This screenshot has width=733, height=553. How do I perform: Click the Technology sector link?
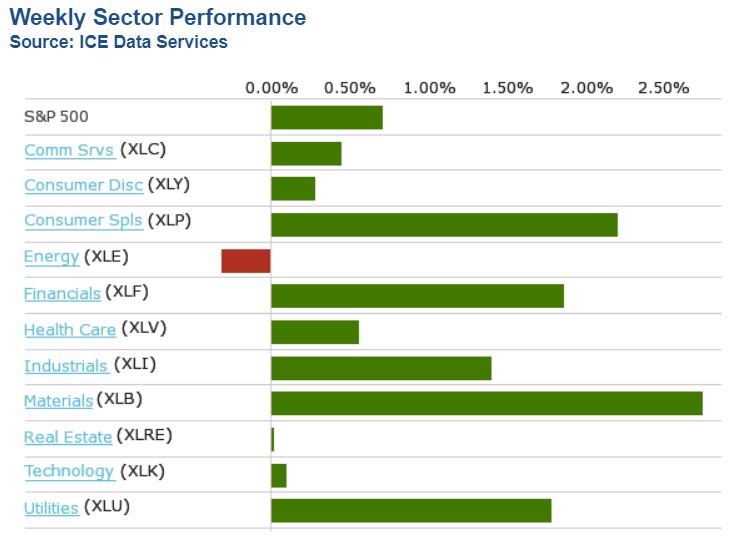pos(69,471)
